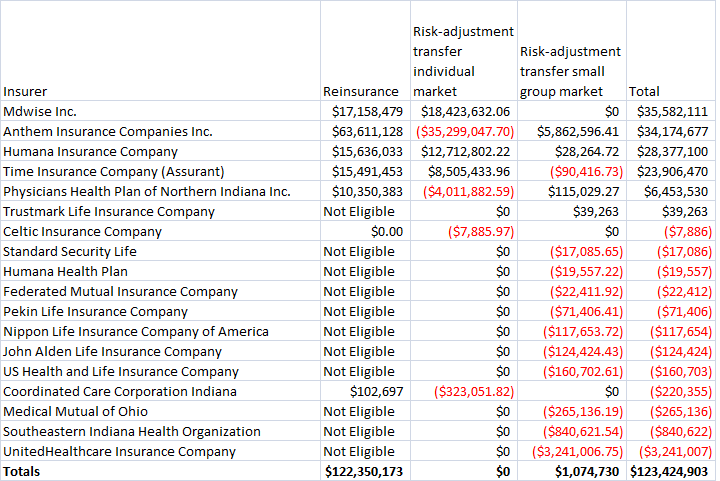720x481 pixels.
Task: Click the ($7,885.97) cell
Action: [x=464, y=231]
